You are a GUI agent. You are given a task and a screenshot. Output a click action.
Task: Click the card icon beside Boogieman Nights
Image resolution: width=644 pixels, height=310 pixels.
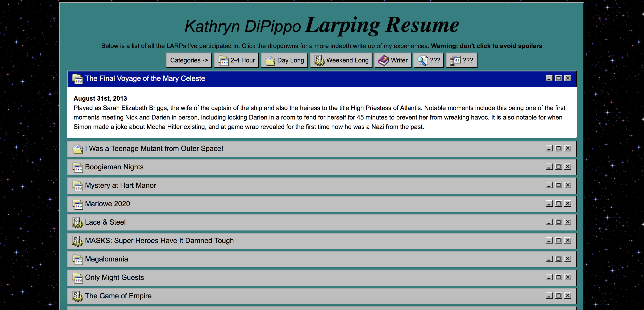pyautogui.click(x=78, y=167)
